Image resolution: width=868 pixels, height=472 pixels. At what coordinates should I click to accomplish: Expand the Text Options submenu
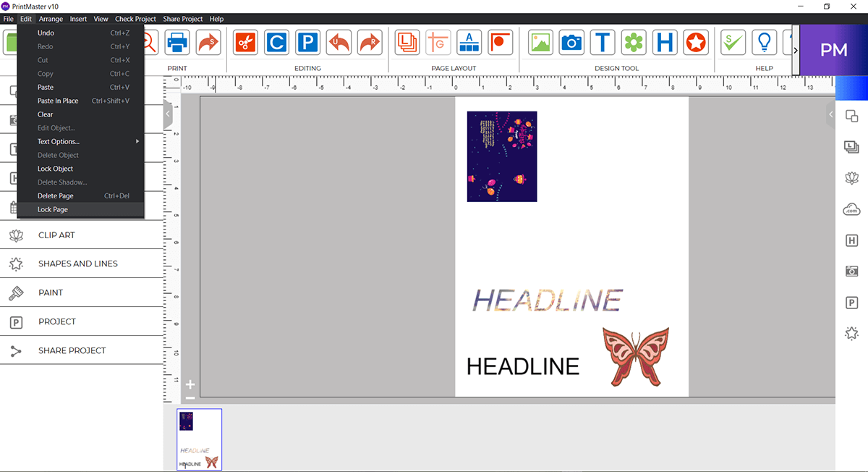58,141
